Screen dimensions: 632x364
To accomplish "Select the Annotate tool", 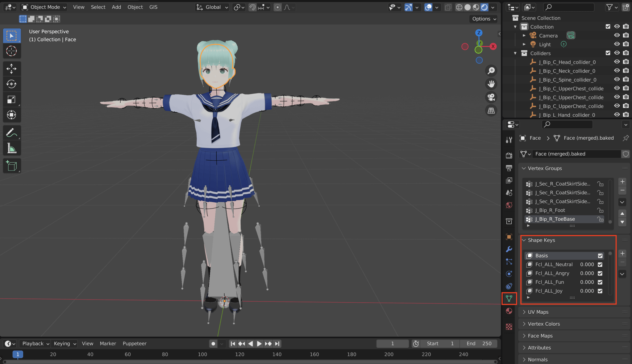I will (12, 133).
